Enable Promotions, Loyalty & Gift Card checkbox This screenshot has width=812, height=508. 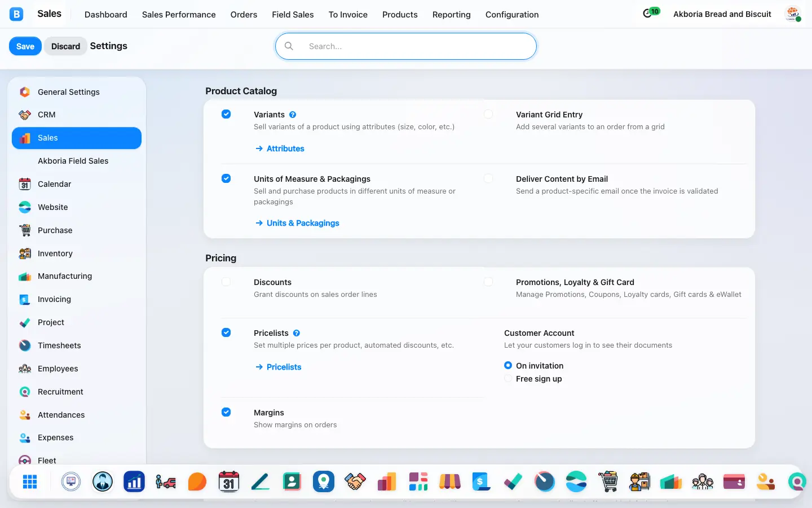tap(488, 282)
